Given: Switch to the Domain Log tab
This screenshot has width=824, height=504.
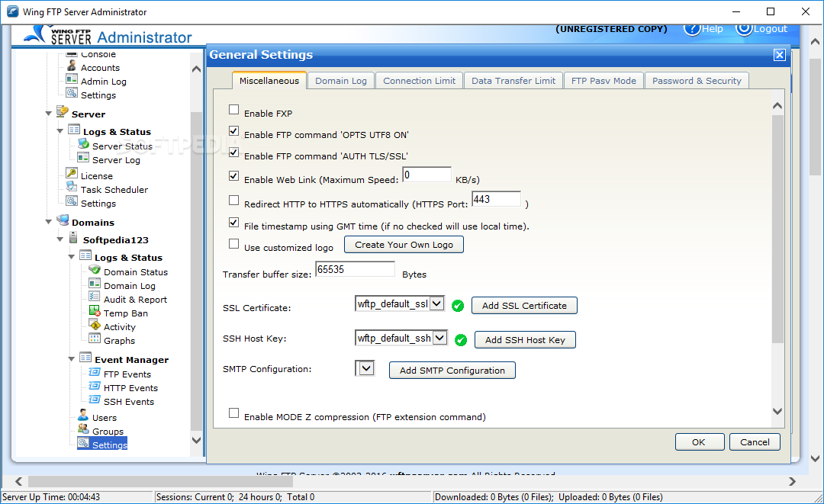Looking at the screenshot, I should coord(341,81).
